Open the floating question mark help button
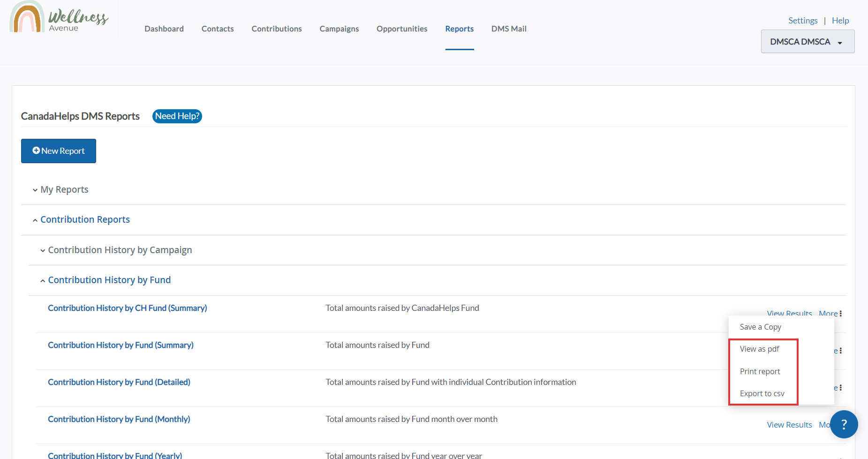This screenshot has width=868, height=459. 844,424
